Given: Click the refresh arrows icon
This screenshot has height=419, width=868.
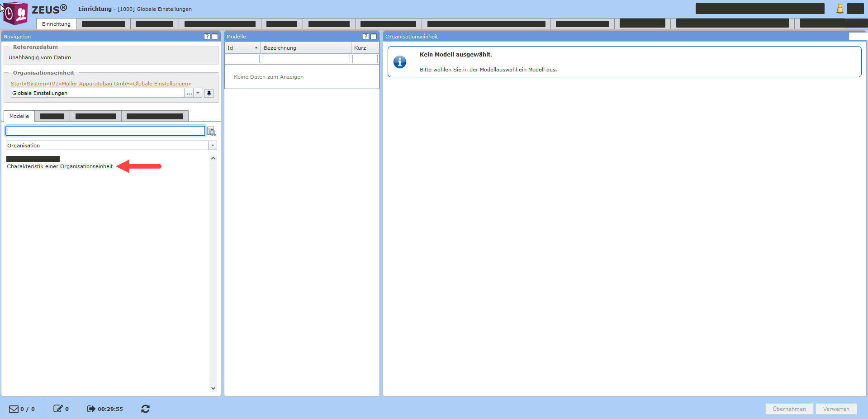Looking at the screenshot, I should click(x=145, y=409).
